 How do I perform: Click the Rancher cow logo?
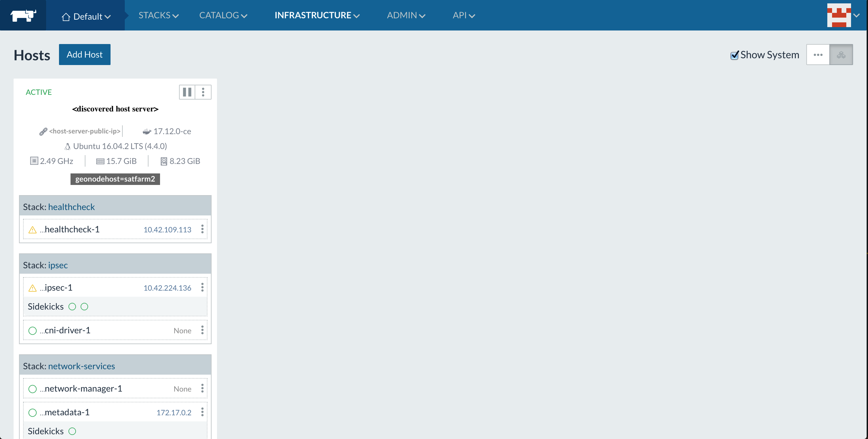pos(23,15)
